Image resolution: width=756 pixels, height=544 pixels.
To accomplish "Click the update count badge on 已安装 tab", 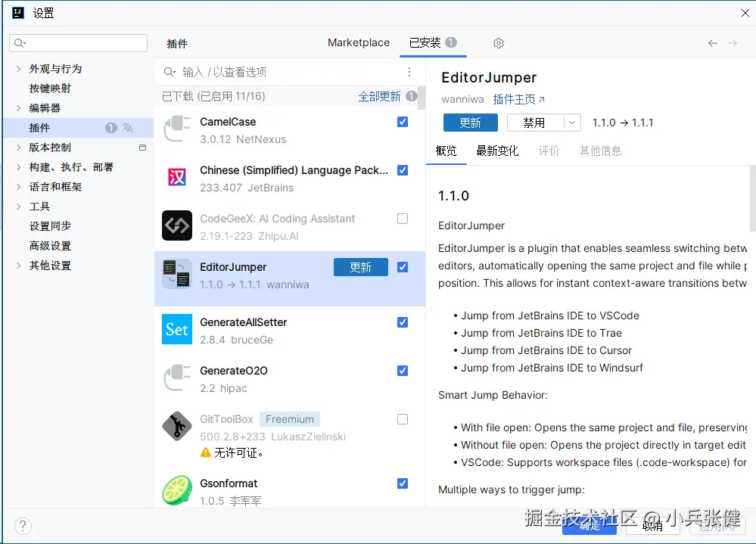I will point(451,42).
